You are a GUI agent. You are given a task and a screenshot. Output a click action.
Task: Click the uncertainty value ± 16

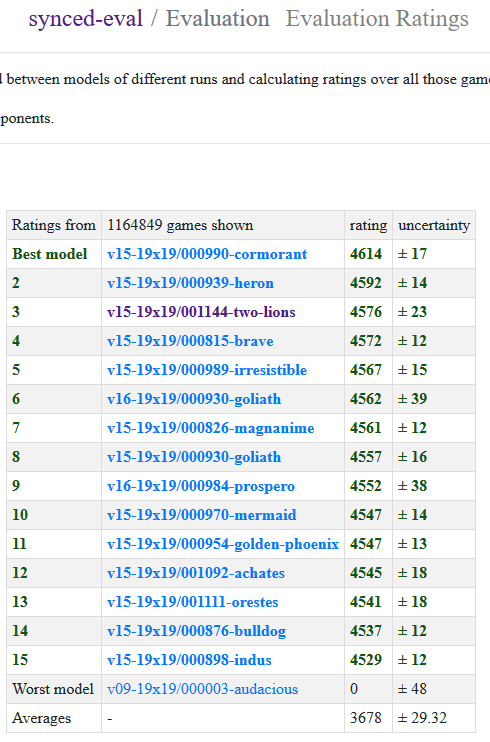tap(412, 457)
